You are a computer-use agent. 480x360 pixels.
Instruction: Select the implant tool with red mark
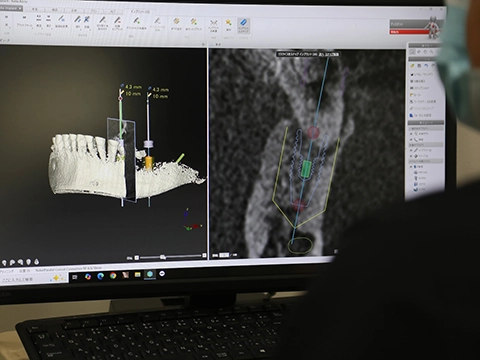coord(117,20)
